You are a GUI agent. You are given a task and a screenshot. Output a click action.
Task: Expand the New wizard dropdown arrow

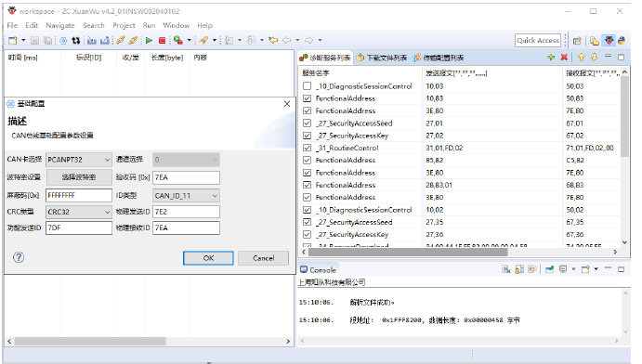(23, 40)
